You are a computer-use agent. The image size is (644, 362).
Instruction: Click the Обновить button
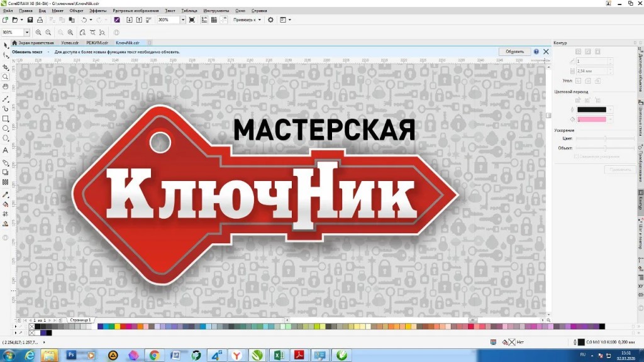[514, 52]
